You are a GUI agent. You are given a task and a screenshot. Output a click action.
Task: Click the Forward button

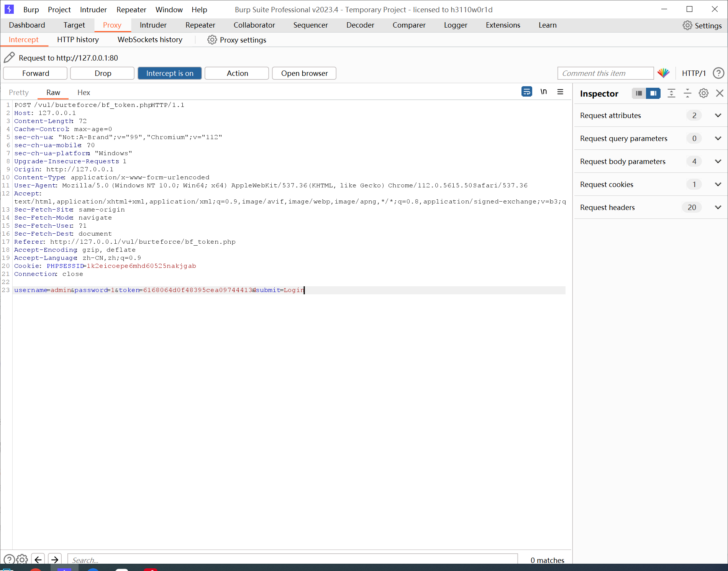pyautogui.click(x=35, y=73)
